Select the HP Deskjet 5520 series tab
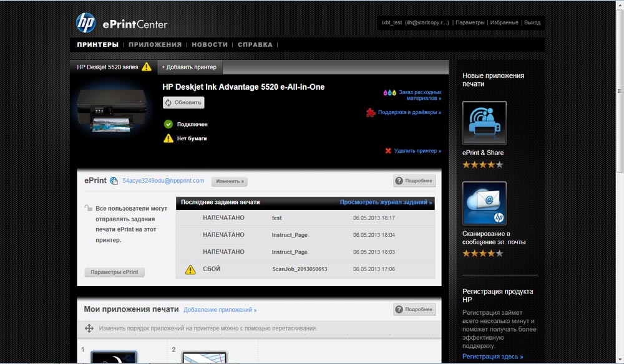 114,67
